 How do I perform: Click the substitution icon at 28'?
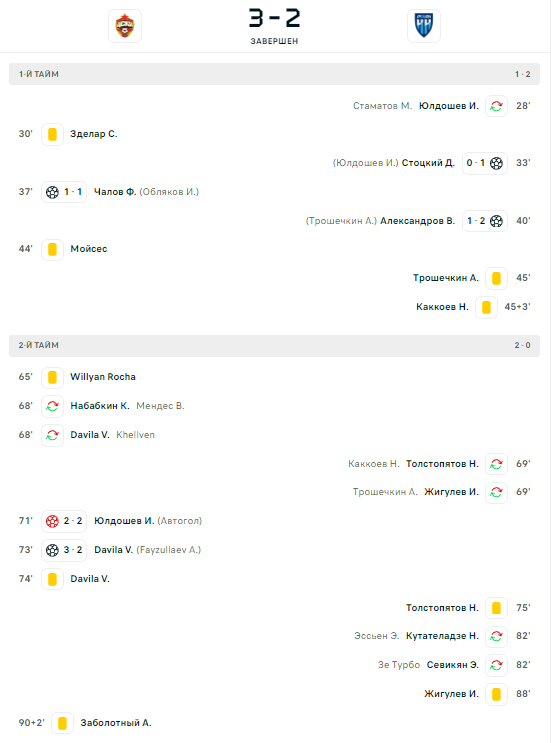[497, 106]
